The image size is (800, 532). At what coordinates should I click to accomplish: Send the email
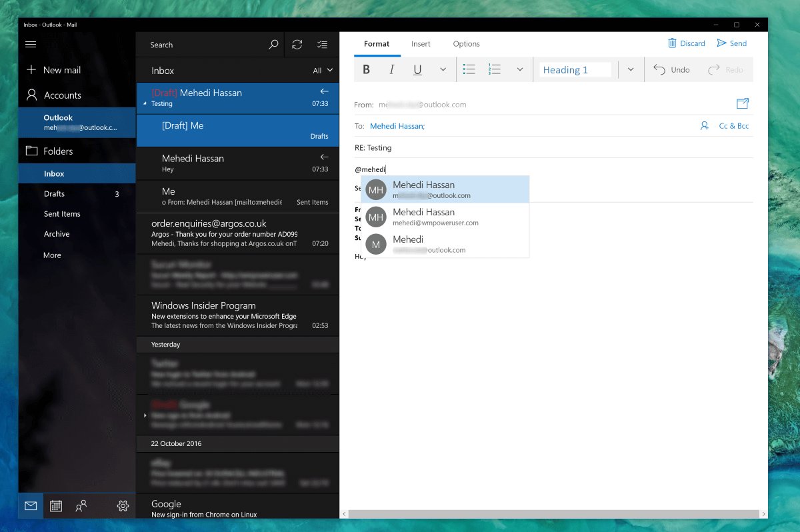(732, 43)
